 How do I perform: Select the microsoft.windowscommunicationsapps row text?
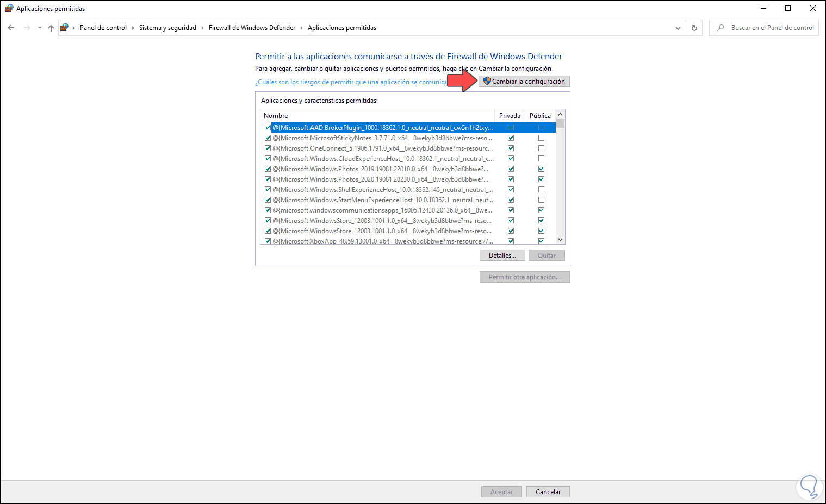[x=382, y=210]
